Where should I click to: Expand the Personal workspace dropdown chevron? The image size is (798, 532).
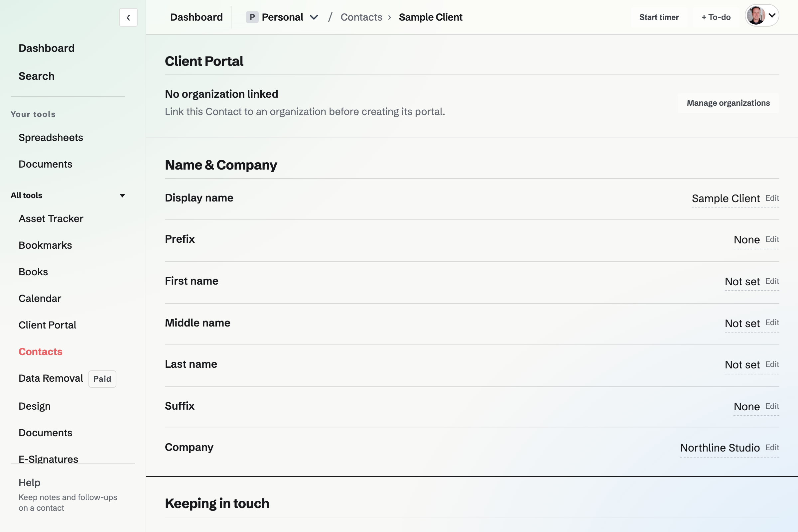314,17
